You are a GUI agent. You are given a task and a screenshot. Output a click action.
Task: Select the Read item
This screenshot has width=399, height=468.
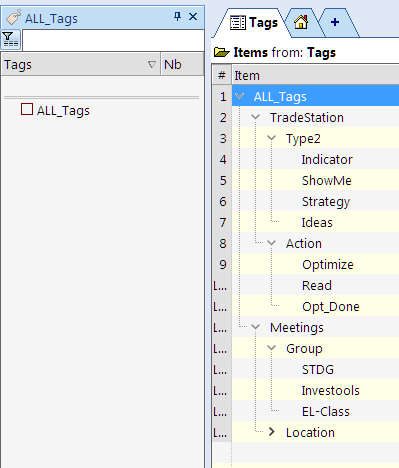pos(317,286)
